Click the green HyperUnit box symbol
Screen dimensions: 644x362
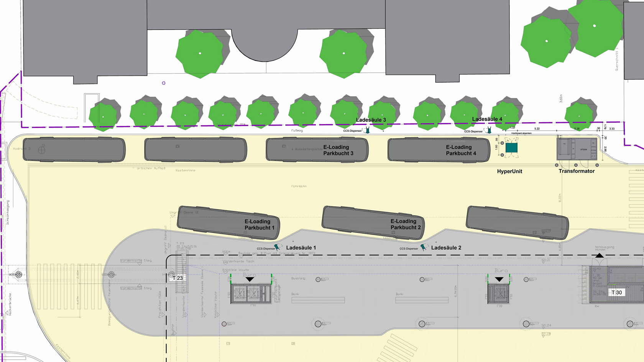click(511, 148)
